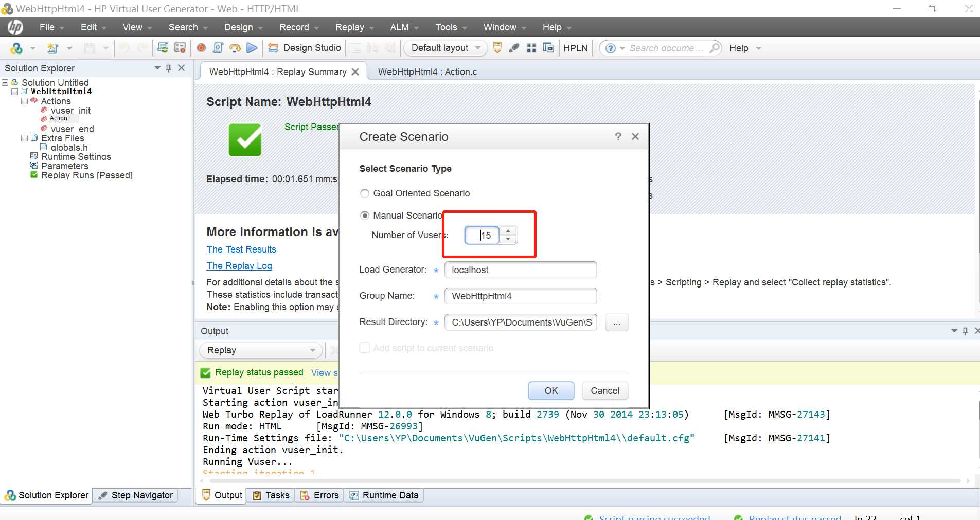Open Solution Explorer panel options arrow
Image resolution: width=980 pixels, height=520 pixels.
(x=157, y=68)
